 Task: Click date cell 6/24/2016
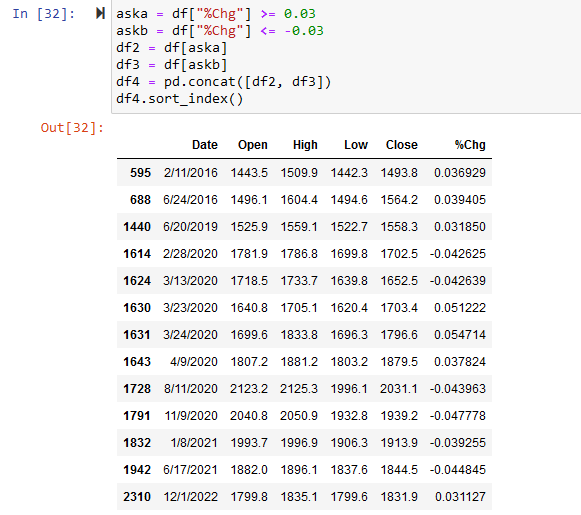pyautogui.click(x=190, y=200)
